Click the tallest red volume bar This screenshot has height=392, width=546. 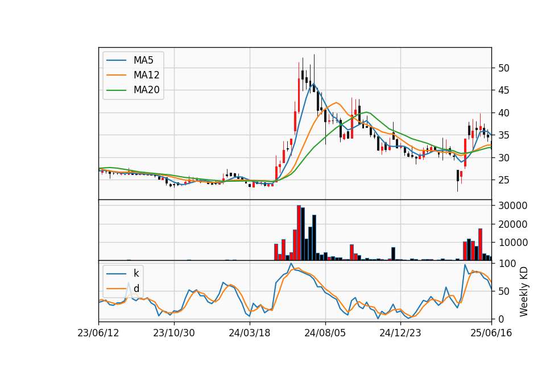coord(299,233)
